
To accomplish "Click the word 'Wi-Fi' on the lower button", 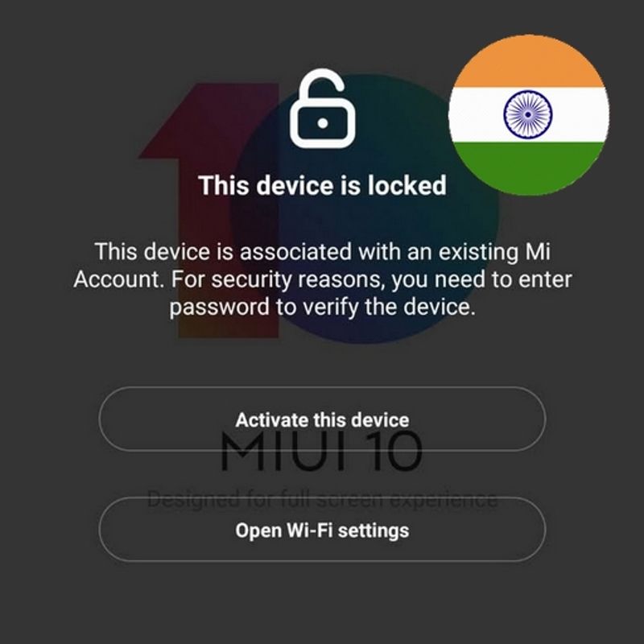I will [310, 530].
